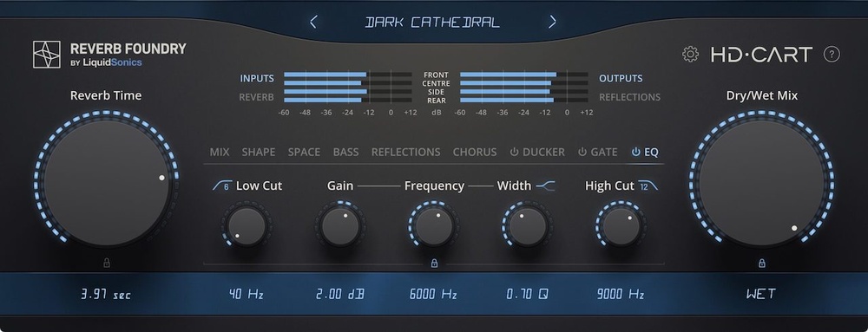Click the Low Cut knob
The height and width of the screenshot is (332, 868).
247,226
